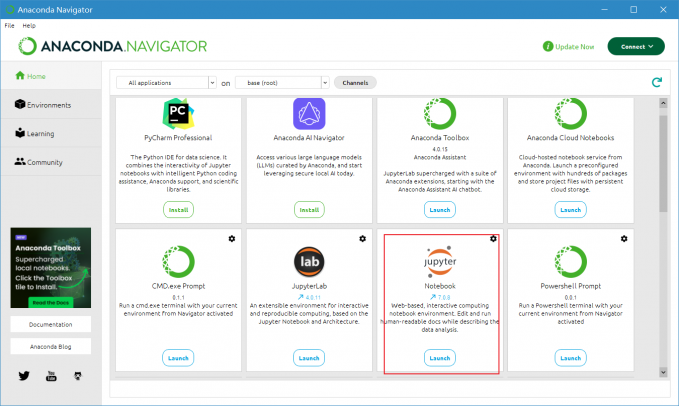The image size is (679, 406).
Task: Launch Powershell Prompt
Action: click(x=571, y=358)
